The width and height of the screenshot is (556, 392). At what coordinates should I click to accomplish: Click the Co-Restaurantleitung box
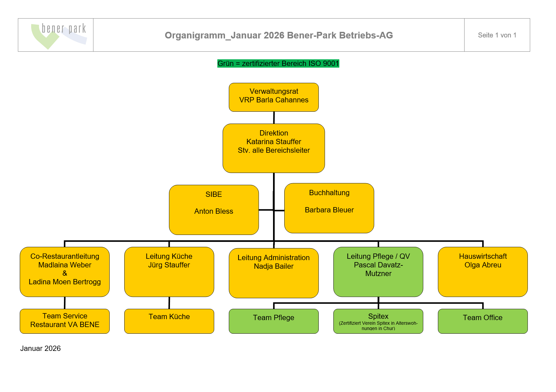point(65,271)
